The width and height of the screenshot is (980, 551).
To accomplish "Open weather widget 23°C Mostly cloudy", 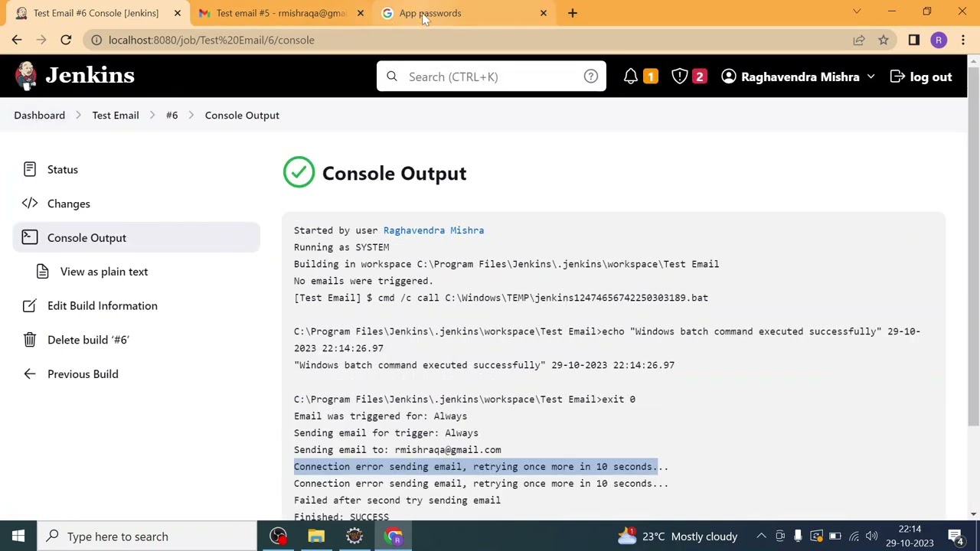I will tap(678, 536).
